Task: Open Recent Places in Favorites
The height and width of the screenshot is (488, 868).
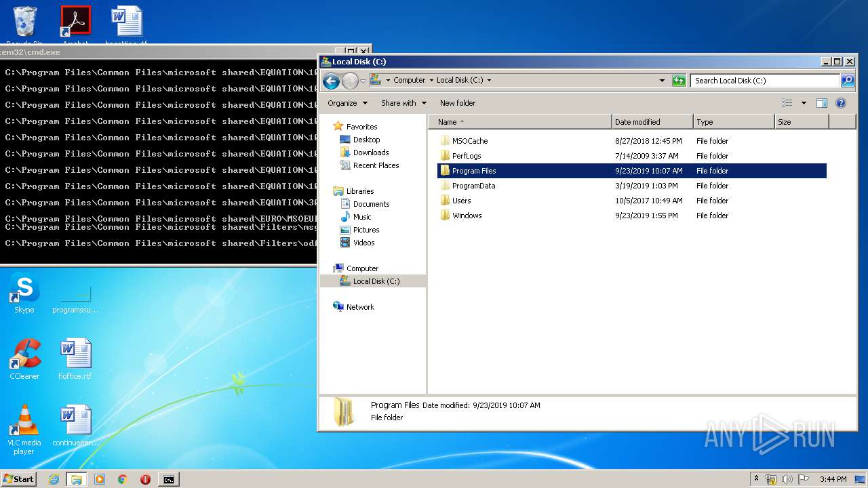Action: [376, 165]
